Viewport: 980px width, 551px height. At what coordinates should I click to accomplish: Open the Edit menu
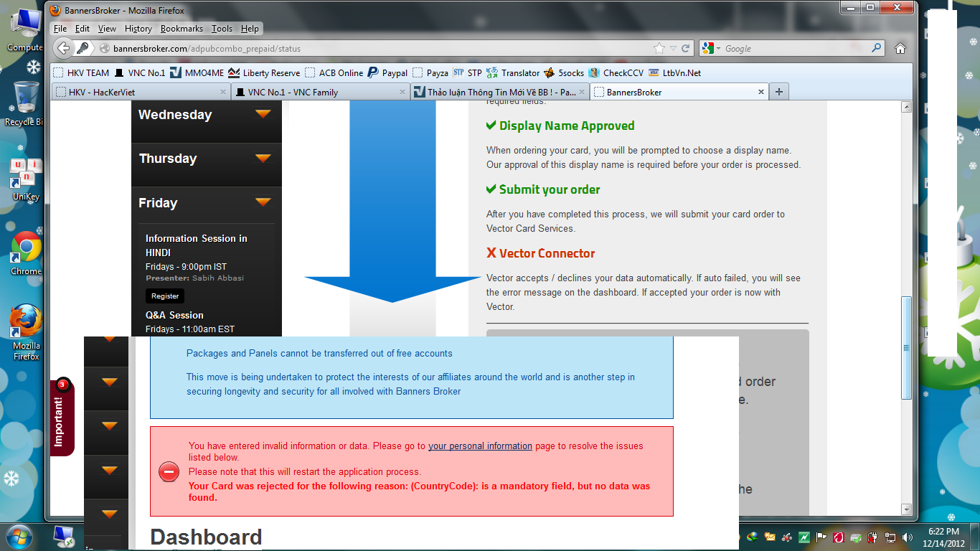tap(83, 29)
